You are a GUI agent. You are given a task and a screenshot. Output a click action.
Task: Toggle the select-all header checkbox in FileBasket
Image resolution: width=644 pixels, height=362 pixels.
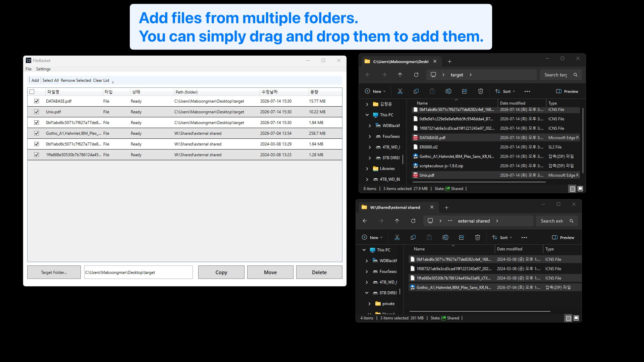point(32,92)
